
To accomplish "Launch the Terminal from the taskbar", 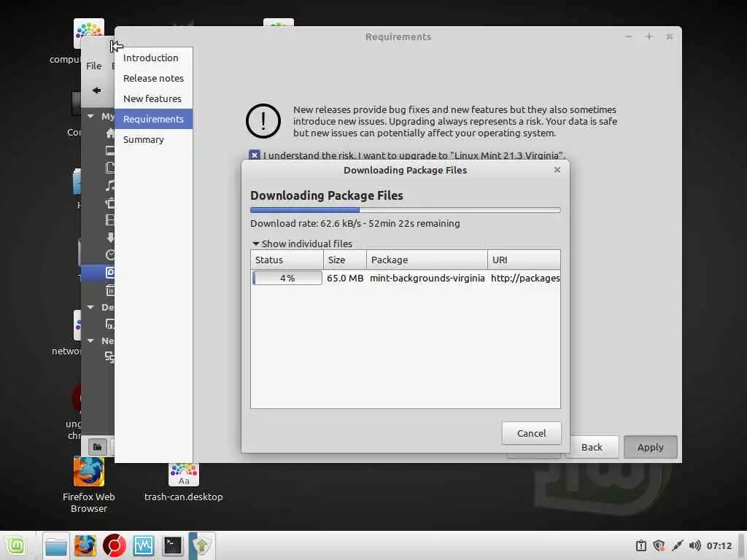I will pos(172,545).
